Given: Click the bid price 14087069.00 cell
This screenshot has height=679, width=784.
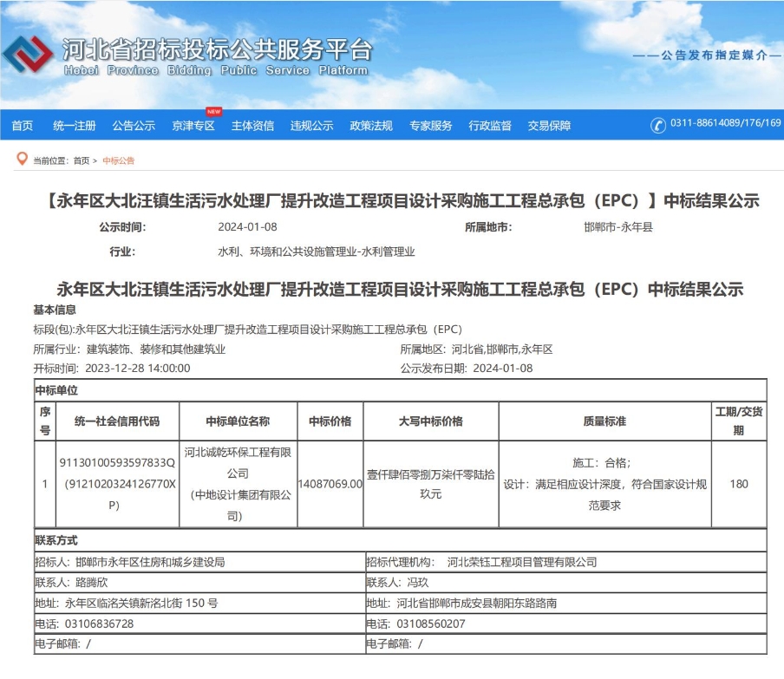Looking at the screenshot, I should tap(330, 484).
